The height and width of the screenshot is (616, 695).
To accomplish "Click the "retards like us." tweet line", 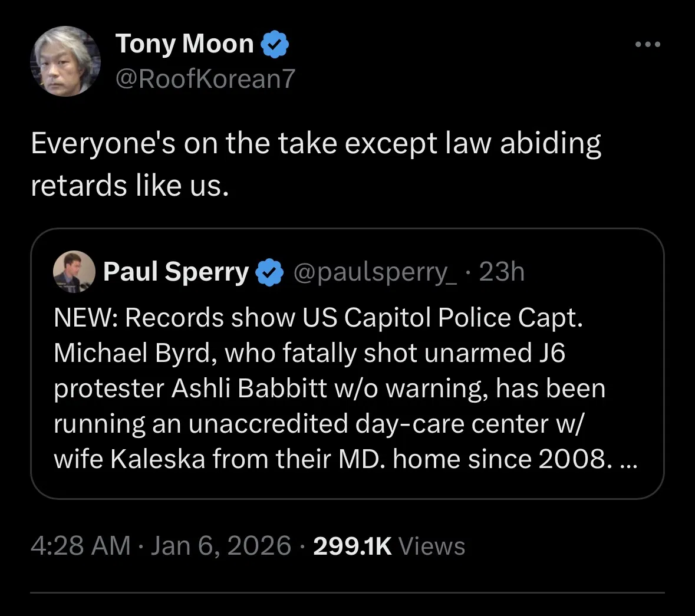I will 129,186.
